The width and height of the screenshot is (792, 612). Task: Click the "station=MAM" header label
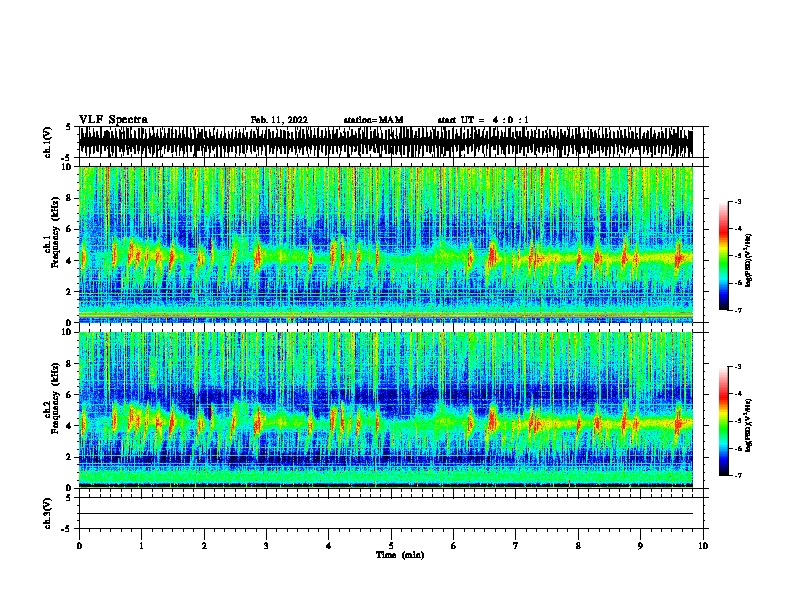373,120
